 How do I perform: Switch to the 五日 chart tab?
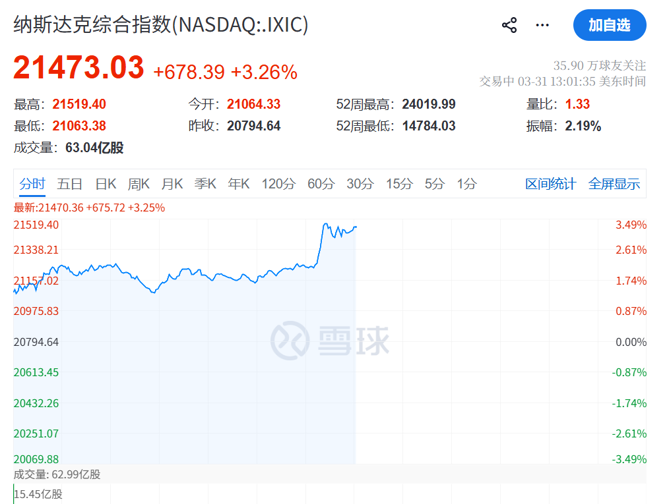point(70,184)
